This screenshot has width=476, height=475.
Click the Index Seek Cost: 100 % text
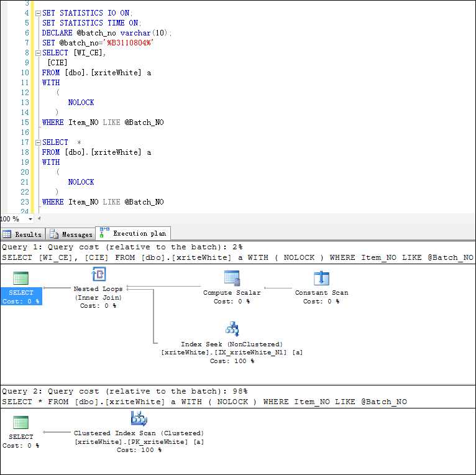coord(232,361)
